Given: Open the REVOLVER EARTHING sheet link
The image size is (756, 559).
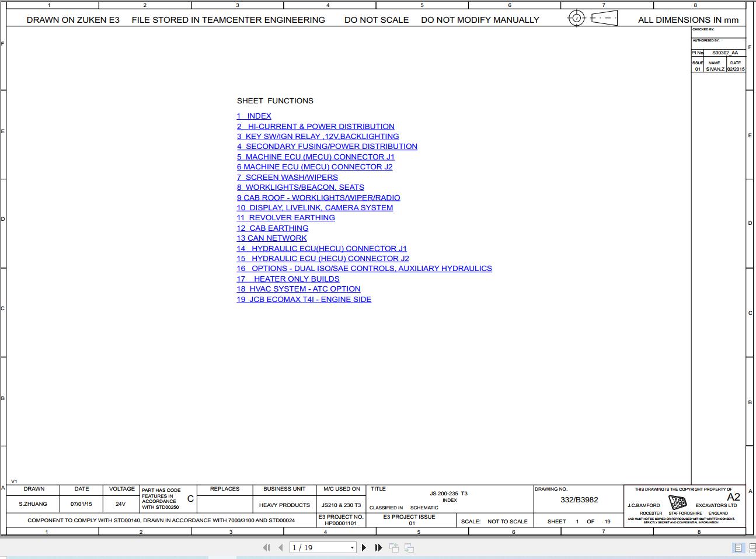Looking at the screenshot, I should pos(285,217).
